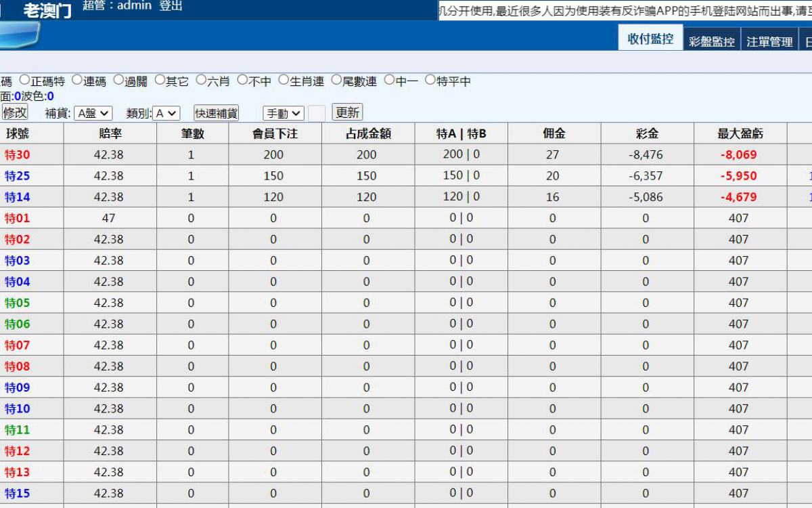812x508 pixels.
Task: Click the 會員下注 column header
Action: (x=275, y=133)
